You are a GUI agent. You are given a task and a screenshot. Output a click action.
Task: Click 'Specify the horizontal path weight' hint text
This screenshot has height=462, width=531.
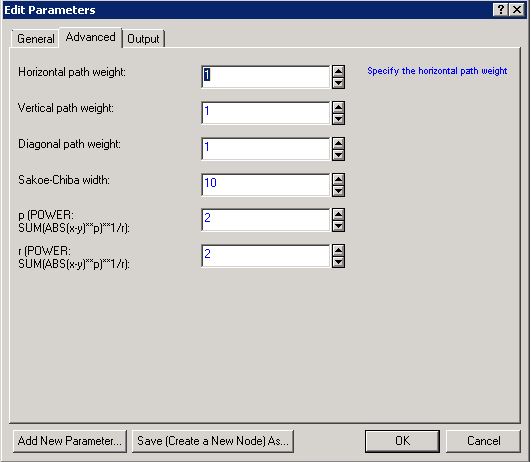[x=437, y=71]
